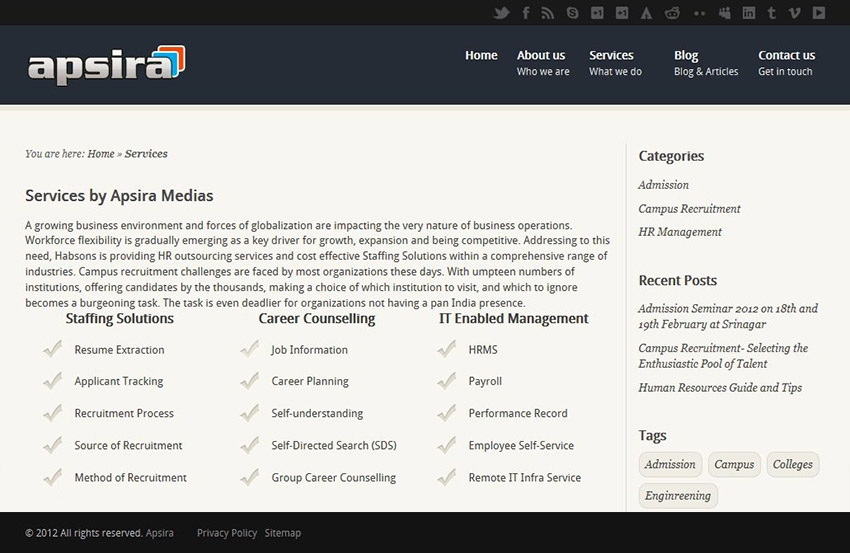Open the Campus Recruitment category
The height and width of the screenshot is (553, 850).
click(689, 209)
